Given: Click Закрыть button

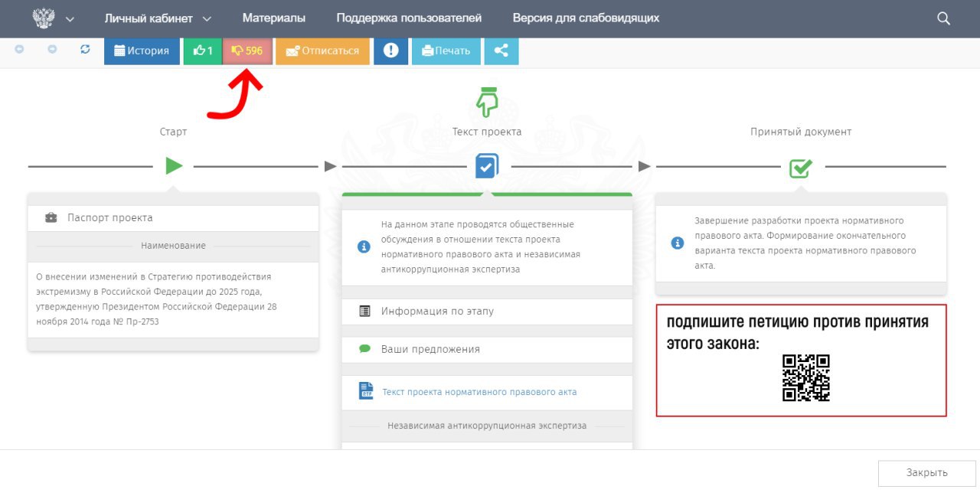Looking at the screenshot, I should pyautogui.click(x=927, y=473).
